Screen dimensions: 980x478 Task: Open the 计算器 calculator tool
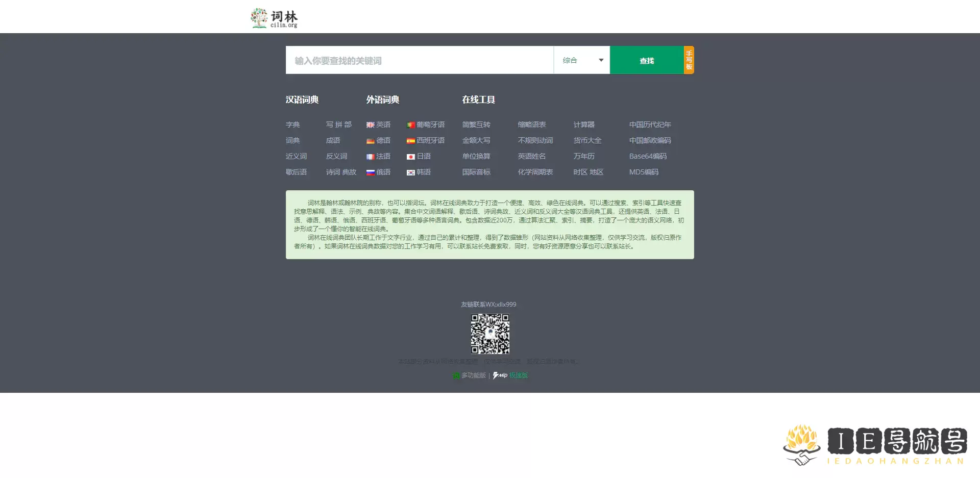pos(585,124)
